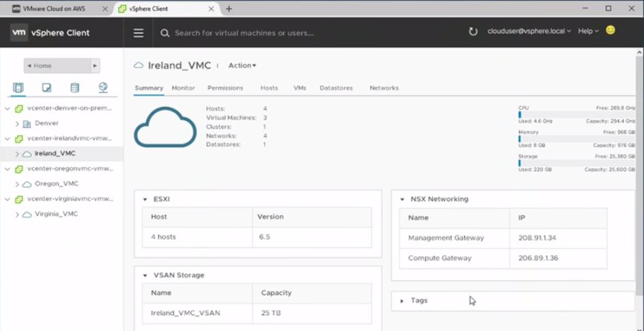The height and width of the screenshot is (331, 644).
Task: Open clouduser@vsphere.local user menu
Action: coord(529,31)
